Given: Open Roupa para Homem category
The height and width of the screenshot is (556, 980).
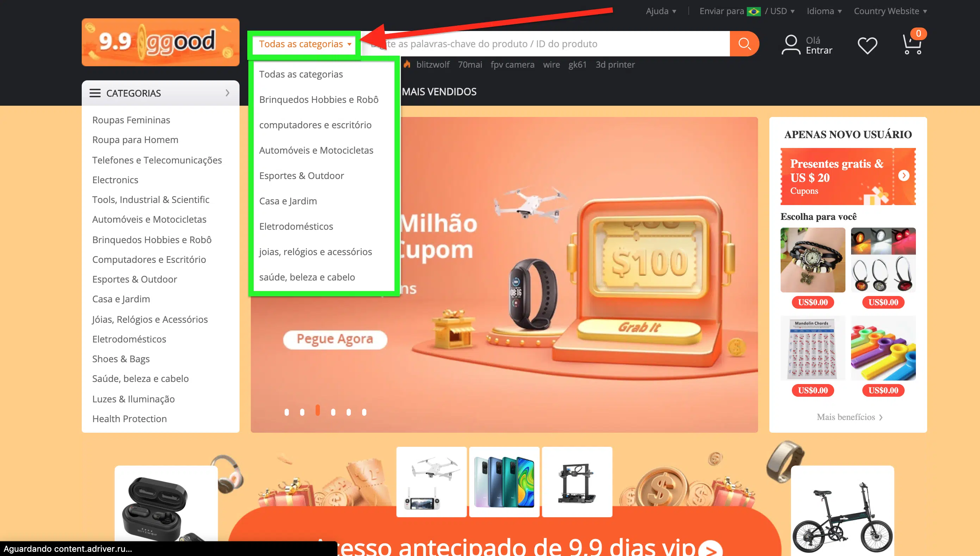Looking at the screenshot, I should coord(135,140).
